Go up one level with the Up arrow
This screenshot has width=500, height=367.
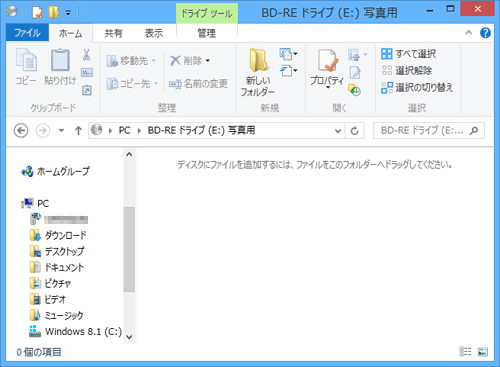[78, 130]
